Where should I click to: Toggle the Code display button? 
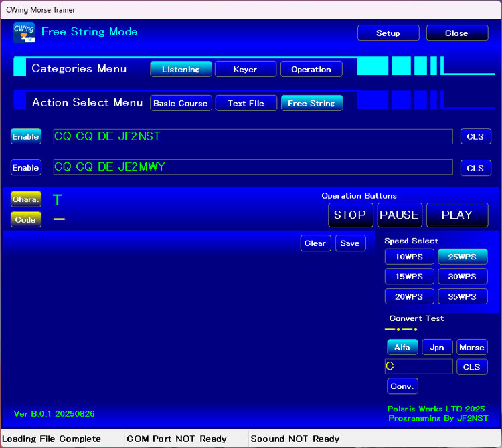pyautogui.click(x=25, y=219)
